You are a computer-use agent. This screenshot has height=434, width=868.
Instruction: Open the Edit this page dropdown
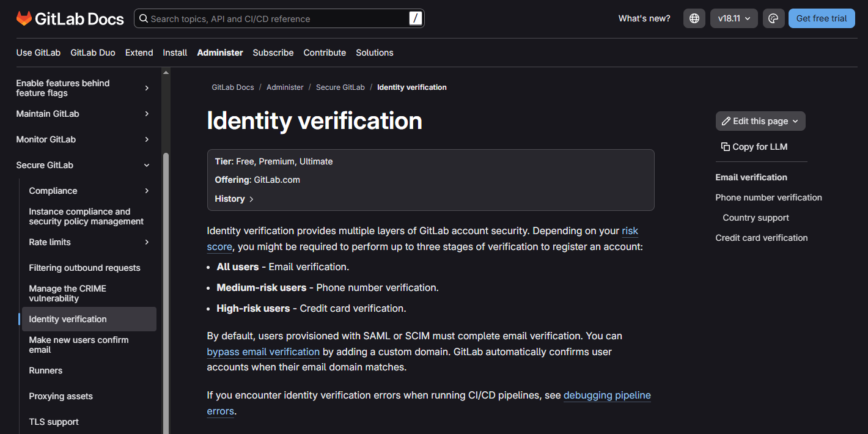pyautogui.click(x=760, y=121)
